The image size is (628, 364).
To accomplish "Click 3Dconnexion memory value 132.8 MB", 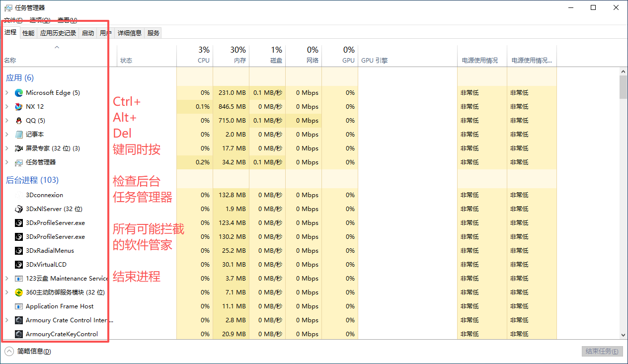I will [x=232, y=195].
